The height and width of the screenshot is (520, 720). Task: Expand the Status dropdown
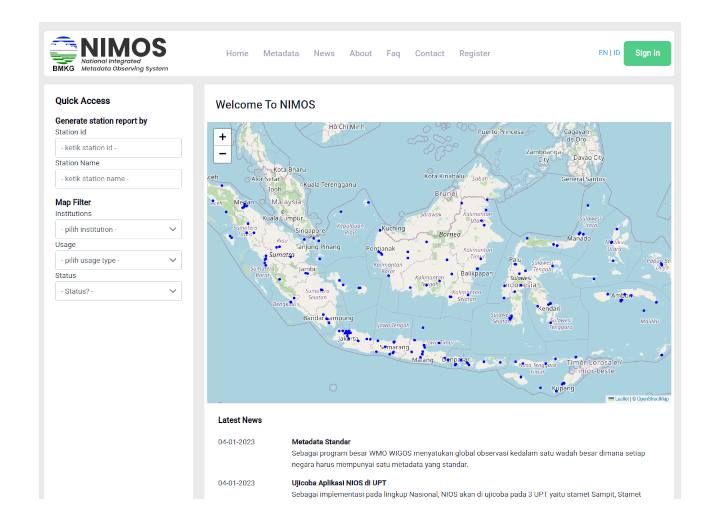(118, 291)
